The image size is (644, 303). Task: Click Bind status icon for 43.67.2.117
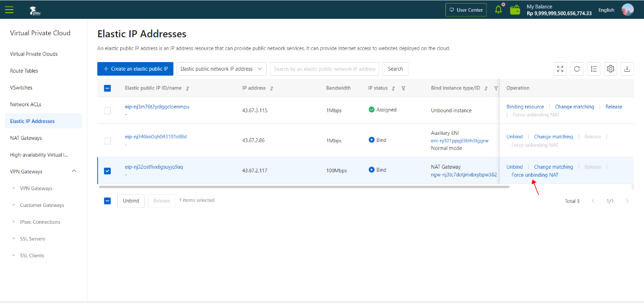pos(371,170)
